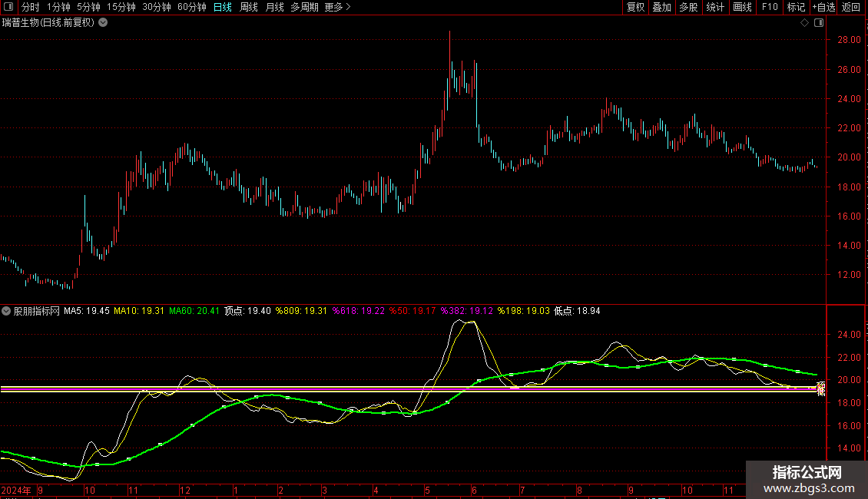Add stock via +自选 button
868x499 pixels.
pos(823,7)
